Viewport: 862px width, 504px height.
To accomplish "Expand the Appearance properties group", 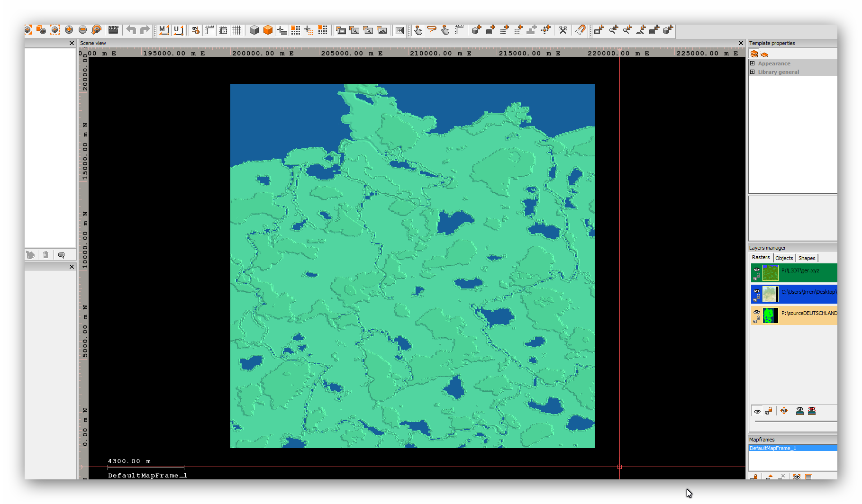I will pyautogui.click(x=753, y=63).
